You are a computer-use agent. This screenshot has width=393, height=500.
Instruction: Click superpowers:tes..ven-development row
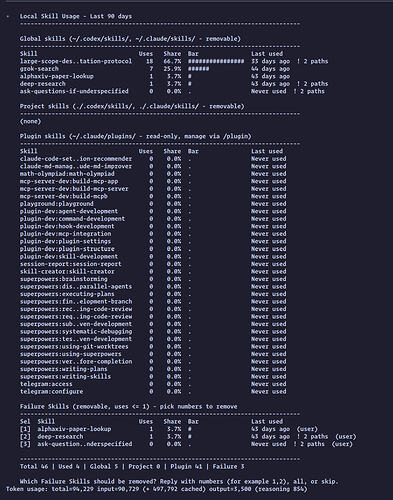(153, 339)
